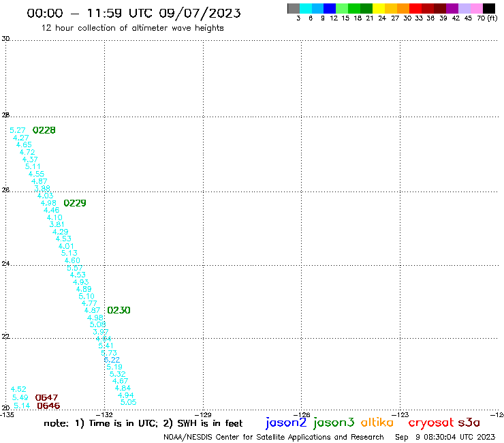Click the jason3 satellite label
Viewport: 504px width, 443px height.
[334, 423]
